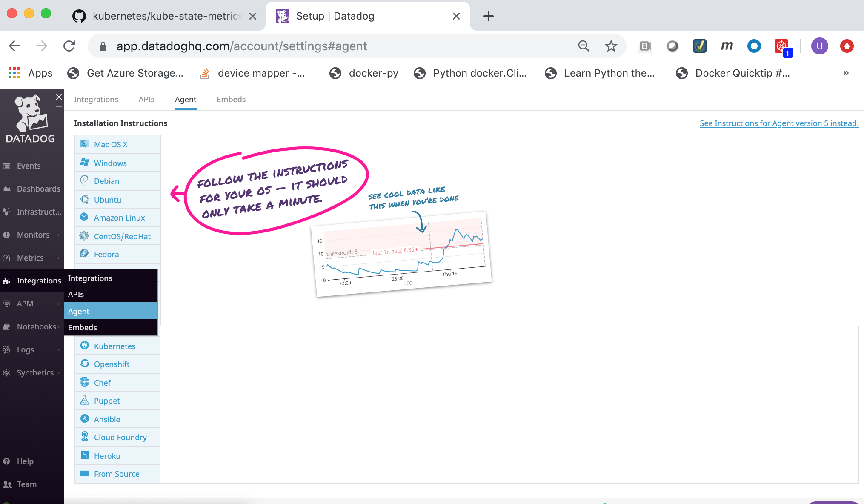Click the Openshift logo icon
Image resolution: width=864 pixels, height=504 pixels.
coord(84,364)
